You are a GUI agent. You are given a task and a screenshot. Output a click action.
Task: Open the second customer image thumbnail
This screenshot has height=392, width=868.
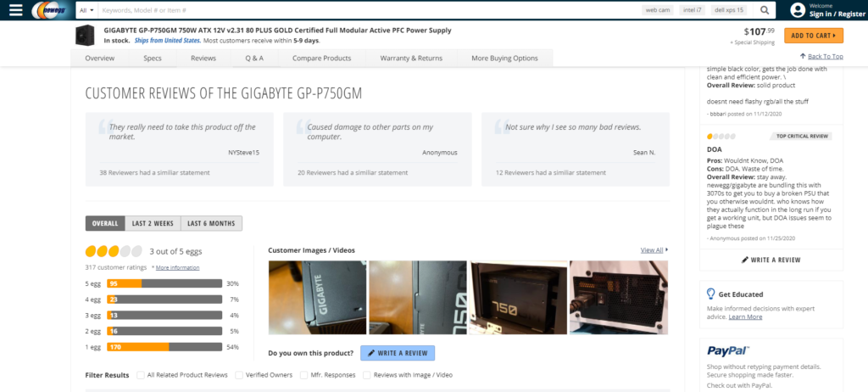click(418, 298)
